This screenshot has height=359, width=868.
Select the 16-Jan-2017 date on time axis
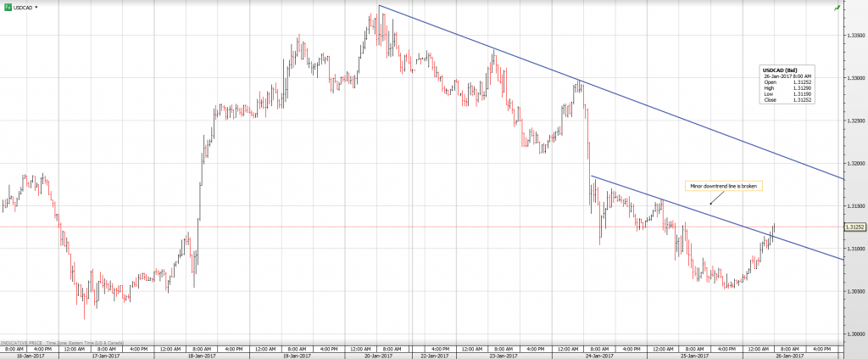pyautogui.click(x=30, y=355)
